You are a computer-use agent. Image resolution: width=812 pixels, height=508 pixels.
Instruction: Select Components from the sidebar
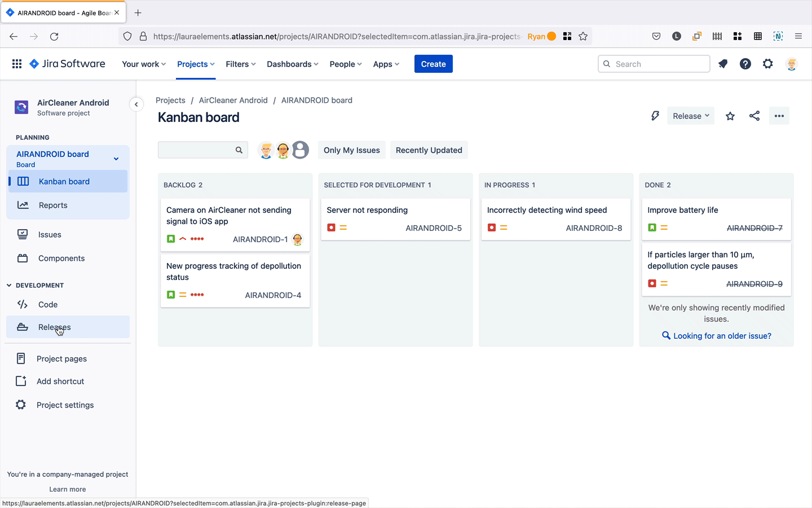point(61,258)
